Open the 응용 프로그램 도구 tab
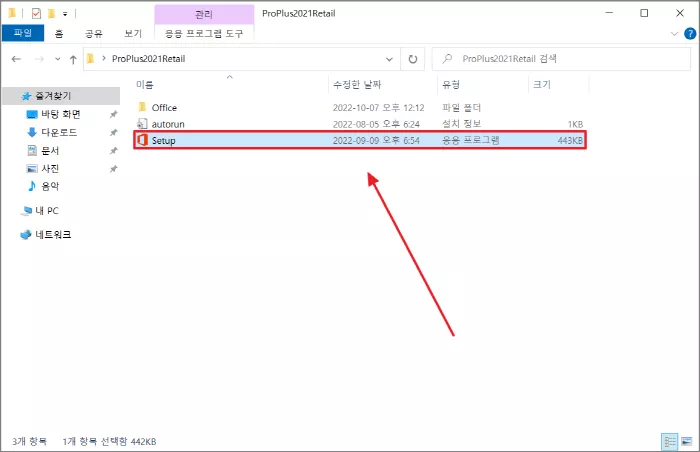 204,33
